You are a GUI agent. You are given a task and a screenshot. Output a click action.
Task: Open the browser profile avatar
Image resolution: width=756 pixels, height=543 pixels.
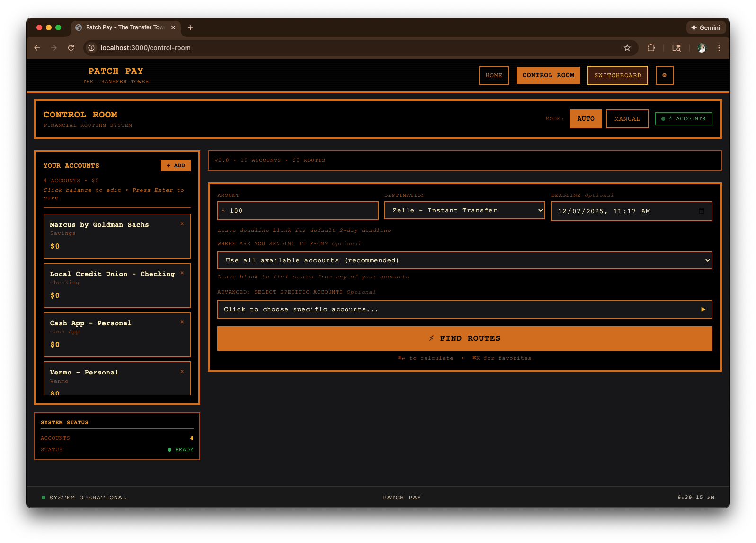[x=702, y=48]
